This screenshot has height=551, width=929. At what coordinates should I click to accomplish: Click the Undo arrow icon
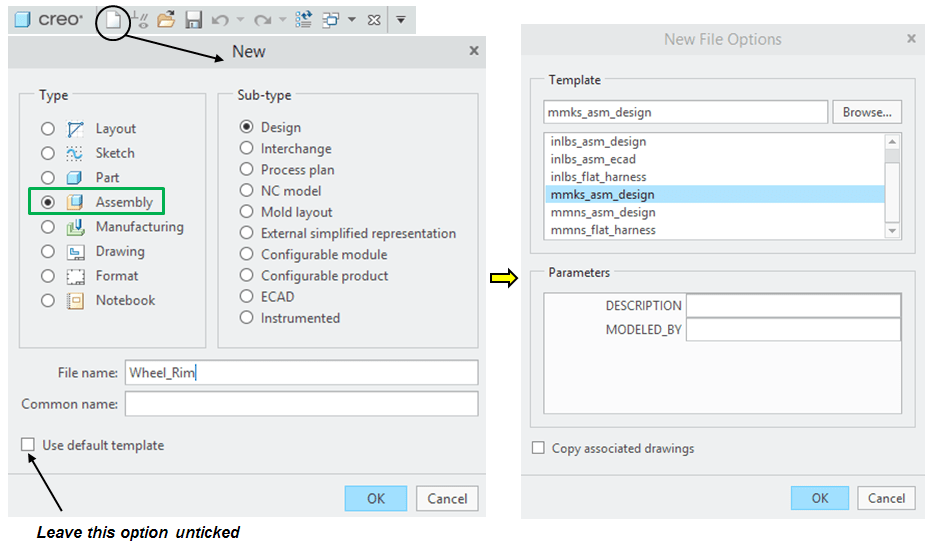coord(220,19)
